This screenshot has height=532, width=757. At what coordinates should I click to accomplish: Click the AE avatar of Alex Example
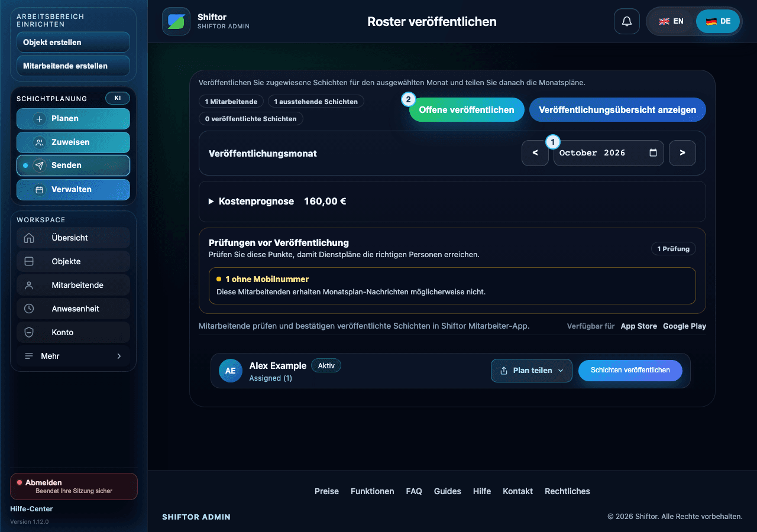click(x=231, y=371)
